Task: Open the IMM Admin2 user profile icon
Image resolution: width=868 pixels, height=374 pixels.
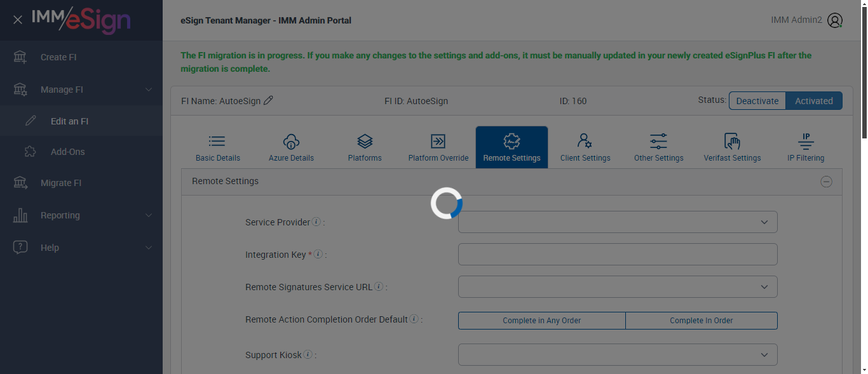Action: pyautogui.click(x=835, y=20)
